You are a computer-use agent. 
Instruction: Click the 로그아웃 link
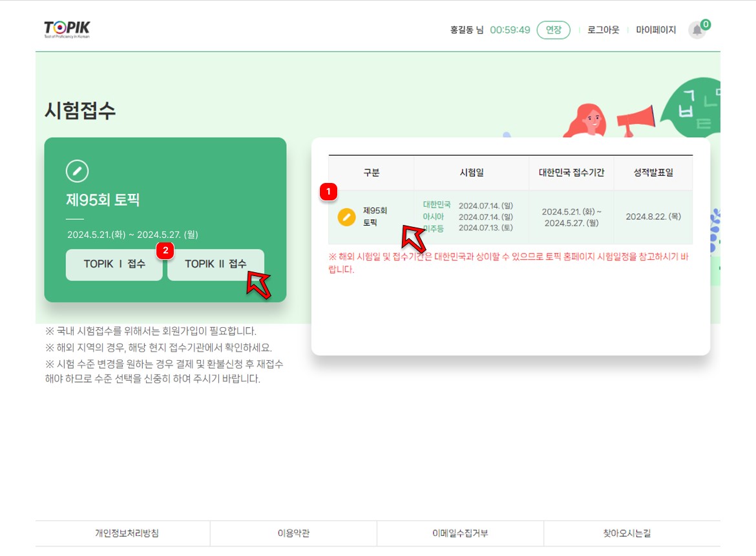tap(603, 30)
